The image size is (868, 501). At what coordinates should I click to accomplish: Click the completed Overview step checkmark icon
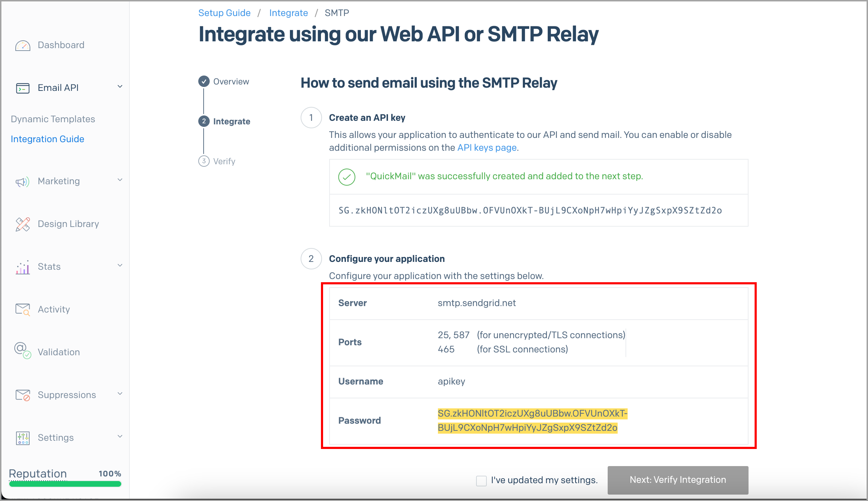click(x=204, y=82)
